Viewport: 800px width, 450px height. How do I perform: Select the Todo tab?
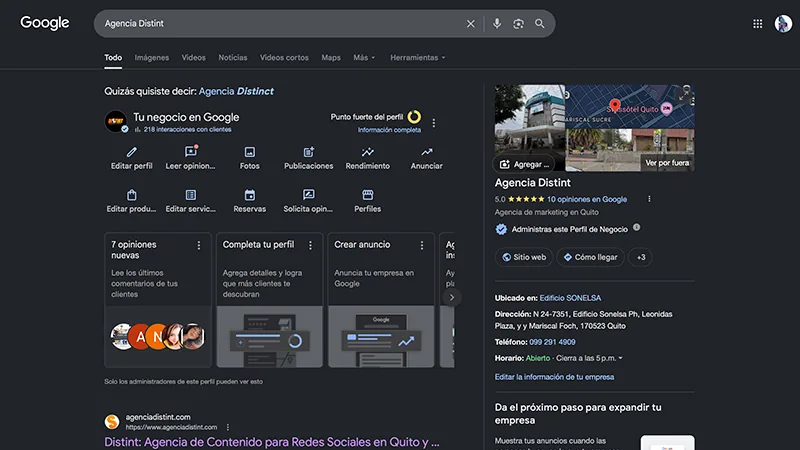point(113,58)
